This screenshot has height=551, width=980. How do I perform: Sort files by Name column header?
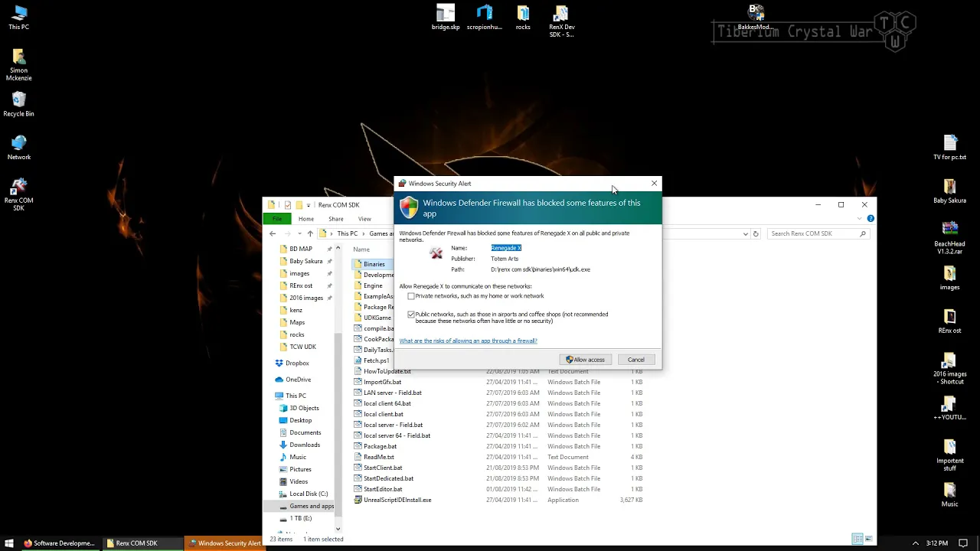[x=361, y=249]
